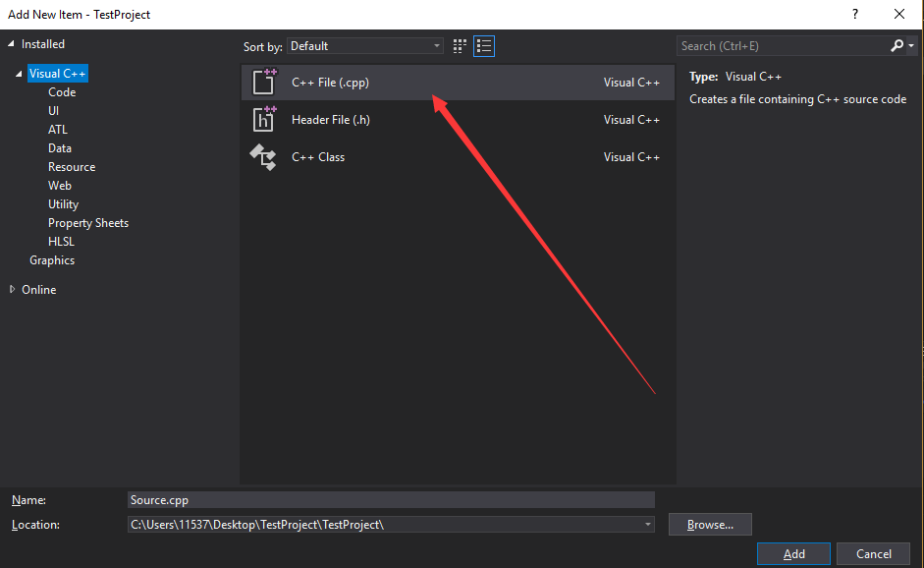The width and height of the screenshot is (924, 568).
Task: Collapse the Installed section
Action: [x=11, y=43]
